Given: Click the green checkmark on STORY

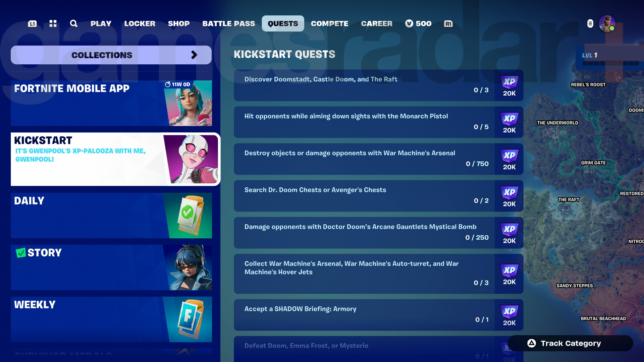Looking at the screenshot, I should pyautogui.click(x=21, y=252).
